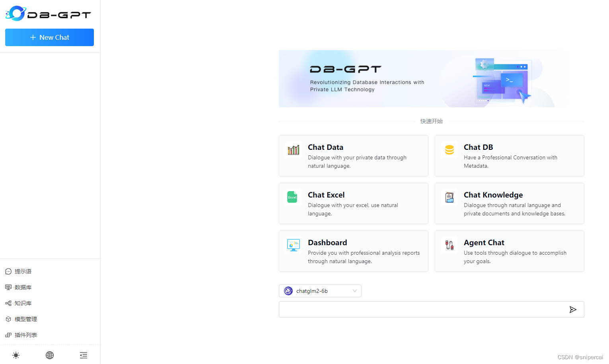609x364 pixels.
Task: Click 'Have a Professional Conversation' description
Action: pos(510,162)
